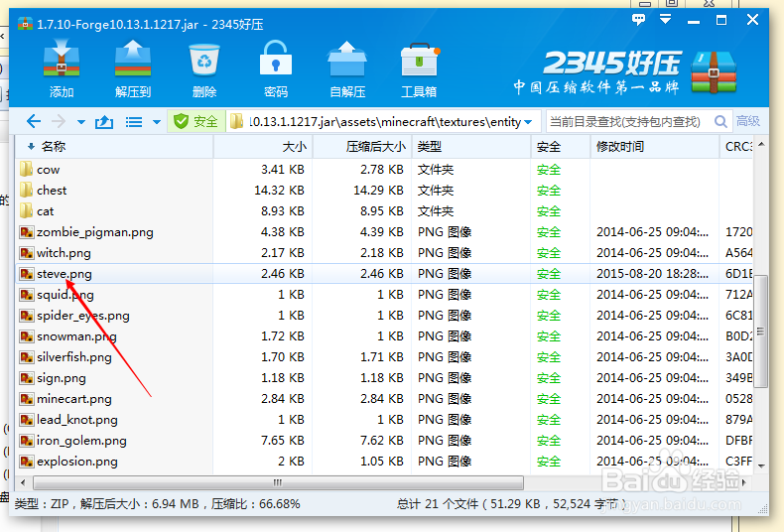Sort by the 修改时间 column header
This screenshot has width=784, height=532.
(x=655, y=147)
